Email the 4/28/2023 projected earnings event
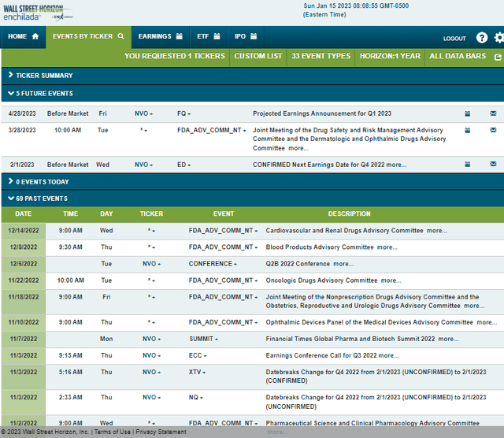Viewport: 504px width, 438px height. [x=493, y=113]
